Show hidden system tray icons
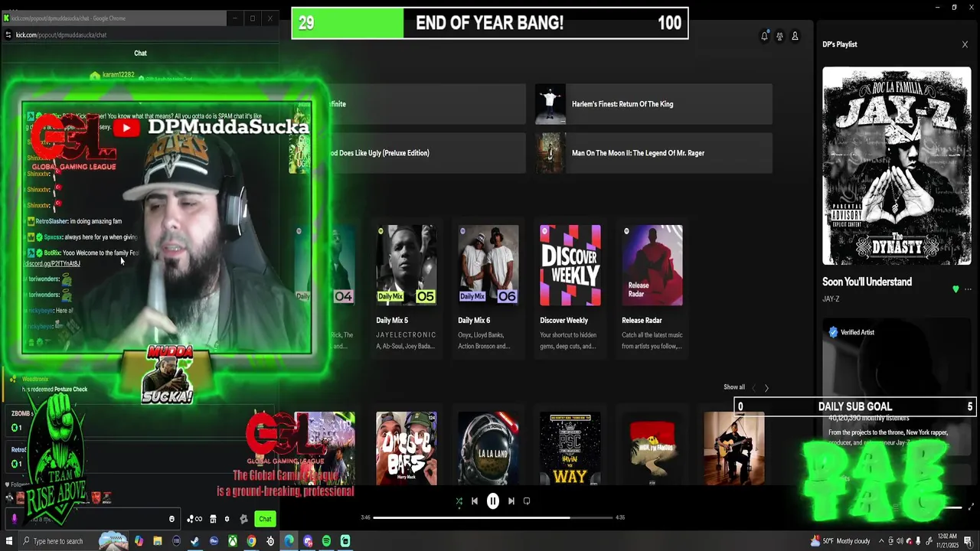Image resolution: width=980 pixels, height=551 pixels. (x=881, y=541)
